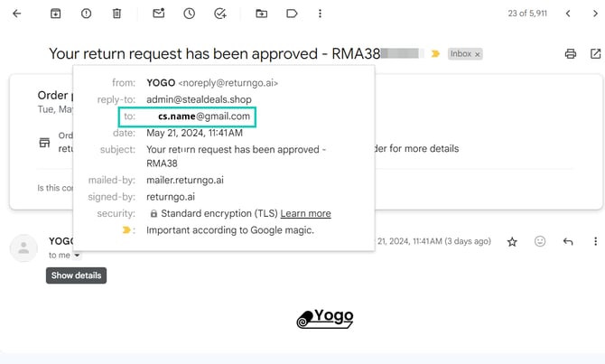The width and height of the screenshot is (605, 364).
Task: Open the Move to folder icon
Action: point(262,14)
